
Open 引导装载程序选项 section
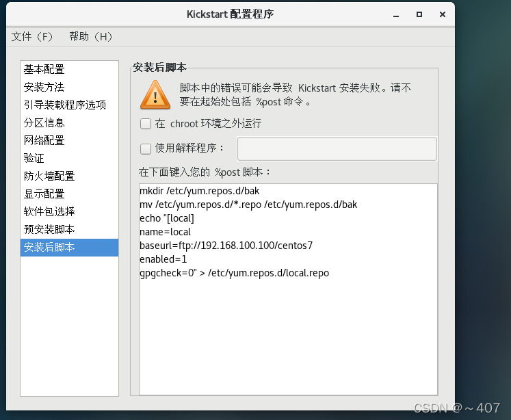(x=69, y=105)
